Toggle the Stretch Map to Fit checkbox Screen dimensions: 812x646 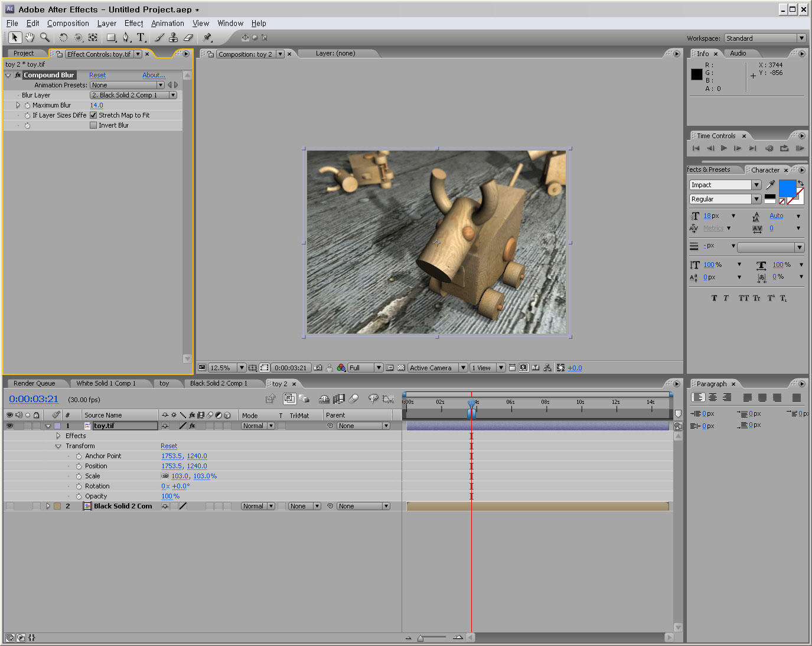[93, 115]
